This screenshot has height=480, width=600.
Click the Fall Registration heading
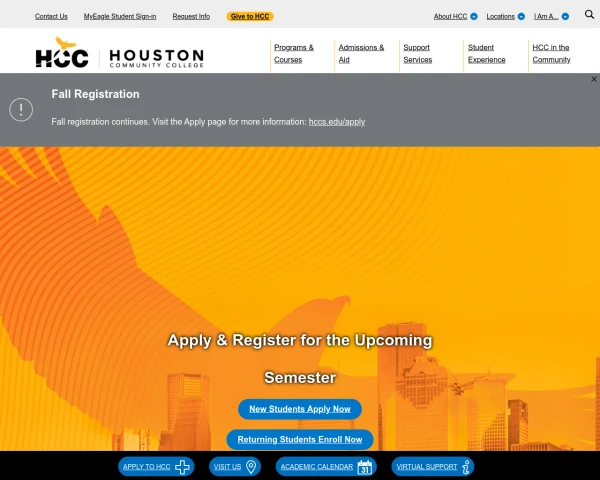click(95, 94)
